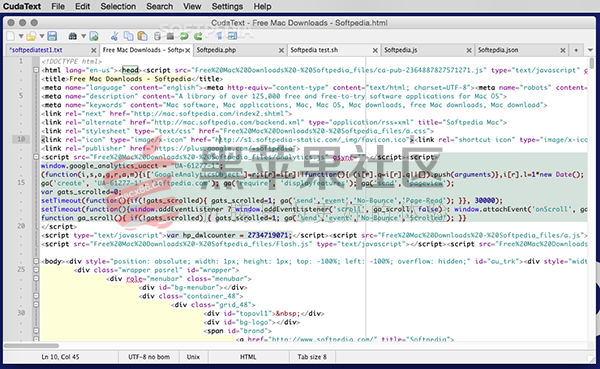Click the highlighted head tag in code
The height and width of the screenshot is (369, 600).
(130, 70)
